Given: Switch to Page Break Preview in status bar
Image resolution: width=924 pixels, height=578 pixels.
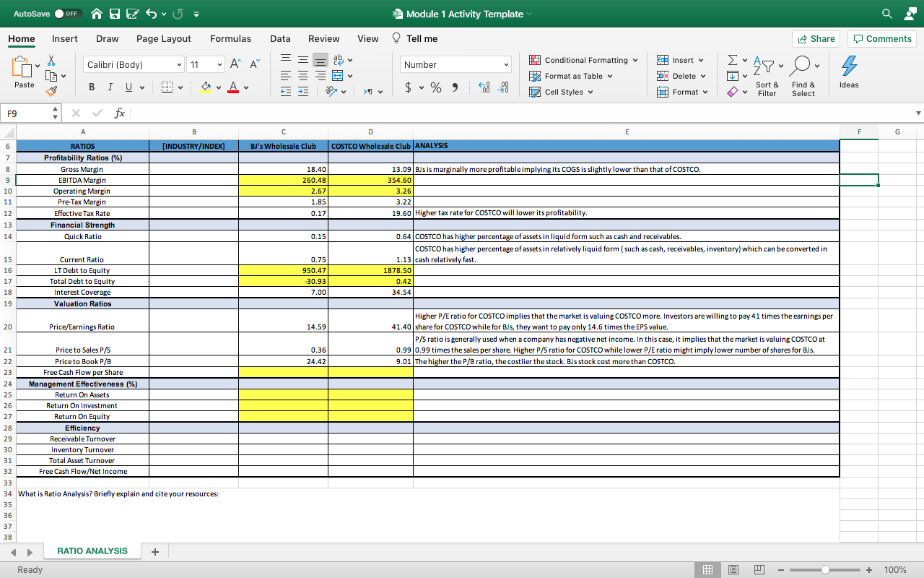Looking at the screenshot, I should point(759,569).
